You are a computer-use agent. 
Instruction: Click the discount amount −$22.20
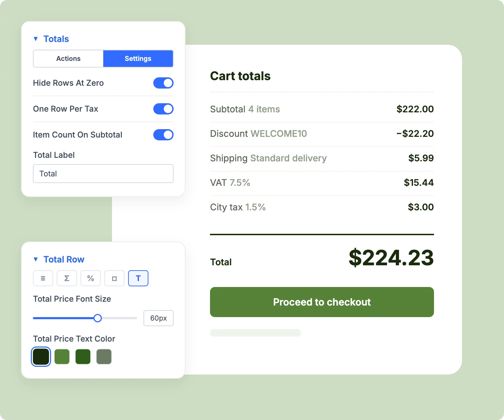coord(415,134)
